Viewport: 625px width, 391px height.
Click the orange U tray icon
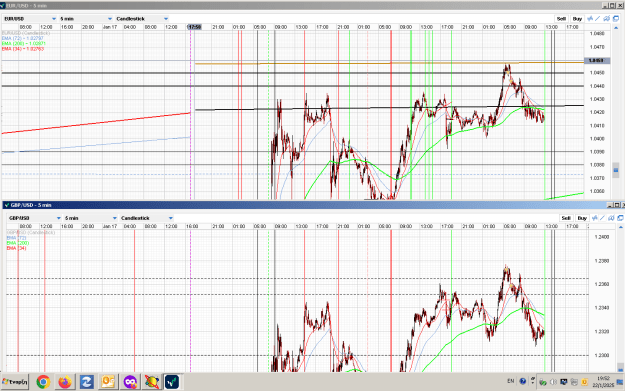pos(584,382)
